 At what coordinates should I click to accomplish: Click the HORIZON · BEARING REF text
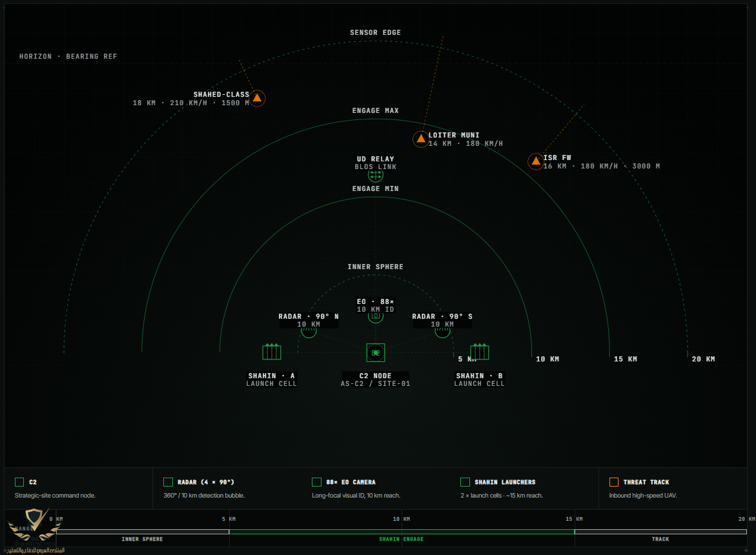[x=68, y=56]
